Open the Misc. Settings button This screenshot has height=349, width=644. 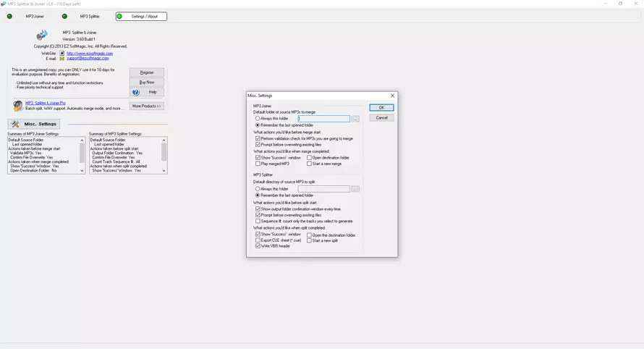[34, 124]
